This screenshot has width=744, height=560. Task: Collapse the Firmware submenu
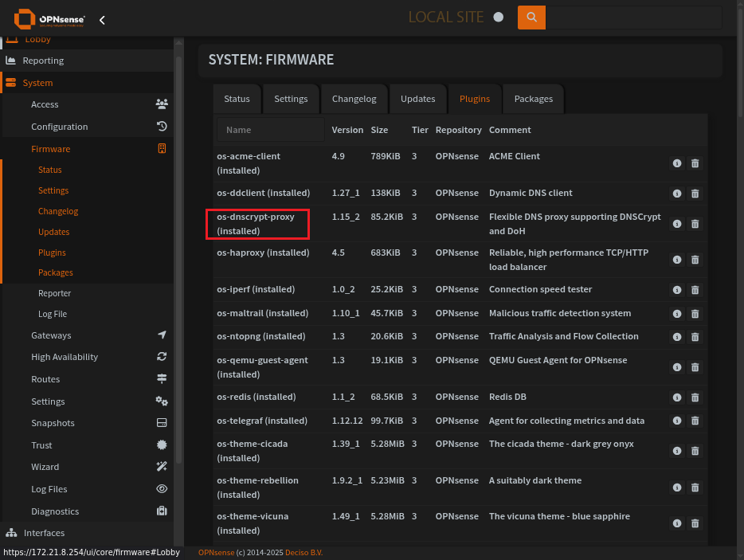88,149
